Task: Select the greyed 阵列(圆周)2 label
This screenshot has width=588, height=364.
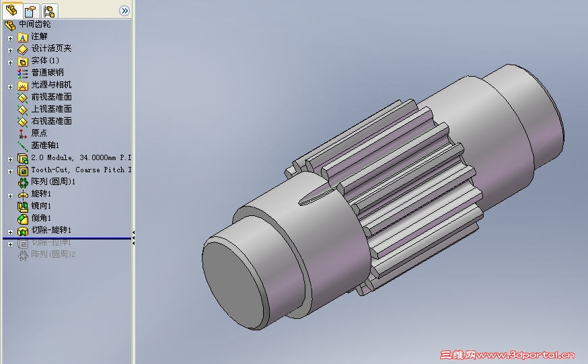Action: coord(53,254)
